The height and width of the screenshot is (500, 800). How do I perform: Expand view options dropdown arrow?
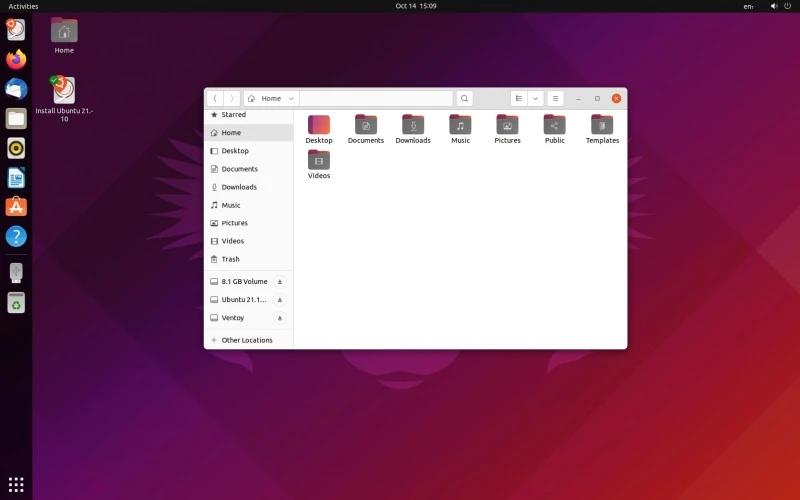pos(535,98)
